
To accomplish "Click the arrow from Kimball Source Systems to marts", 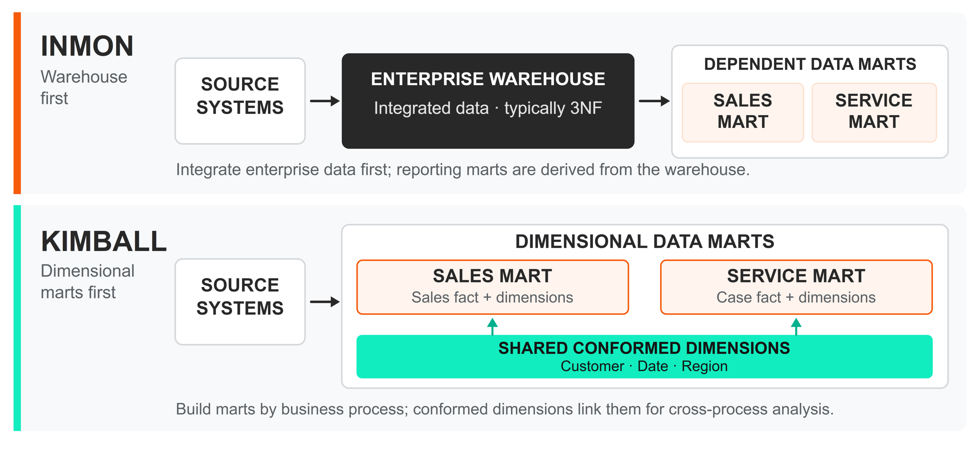I will click(325, 302).
